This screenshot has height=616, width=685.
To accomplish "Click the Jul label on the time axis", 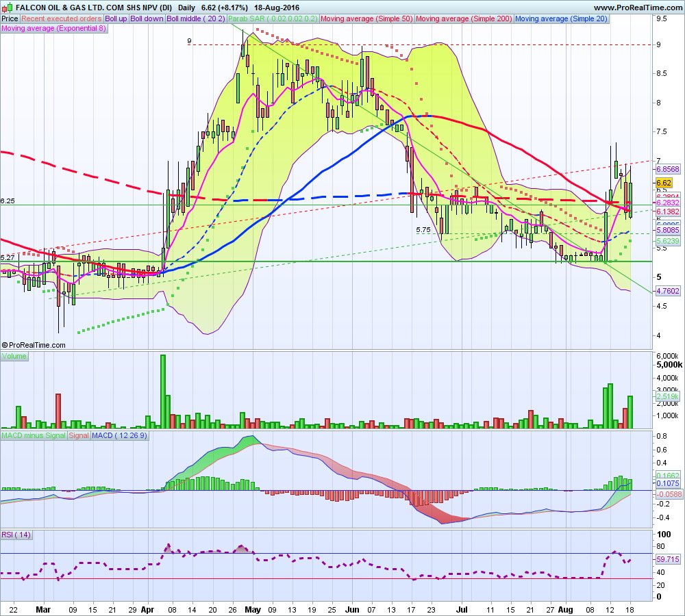I will [x=462, y=609].
